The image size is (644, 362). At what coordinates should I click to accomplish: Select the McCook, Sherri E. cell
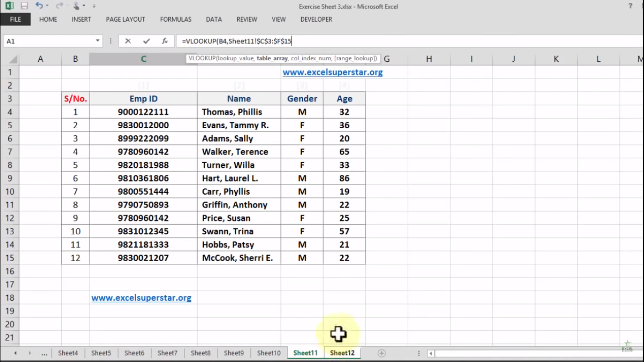(239, 258)
